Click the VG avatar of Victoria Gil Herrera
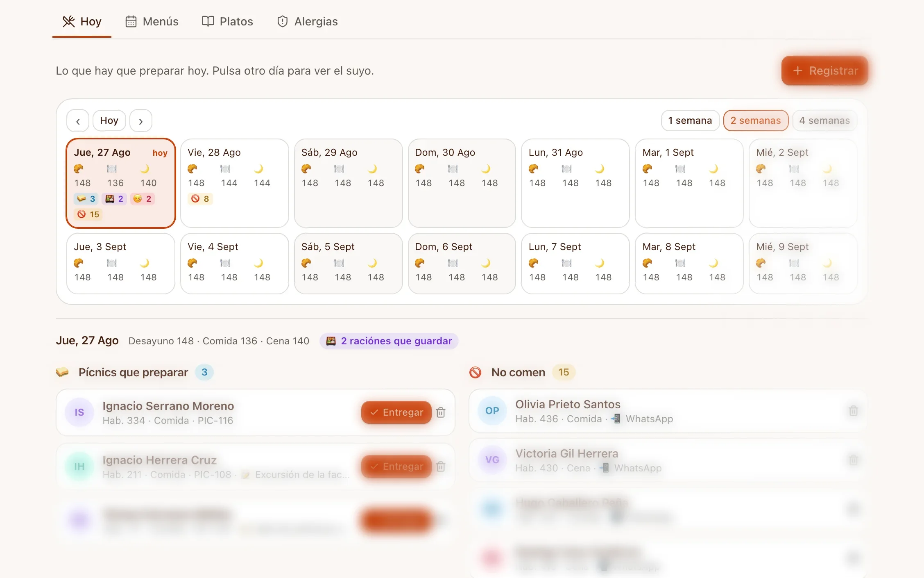 (x=492, y=460)
